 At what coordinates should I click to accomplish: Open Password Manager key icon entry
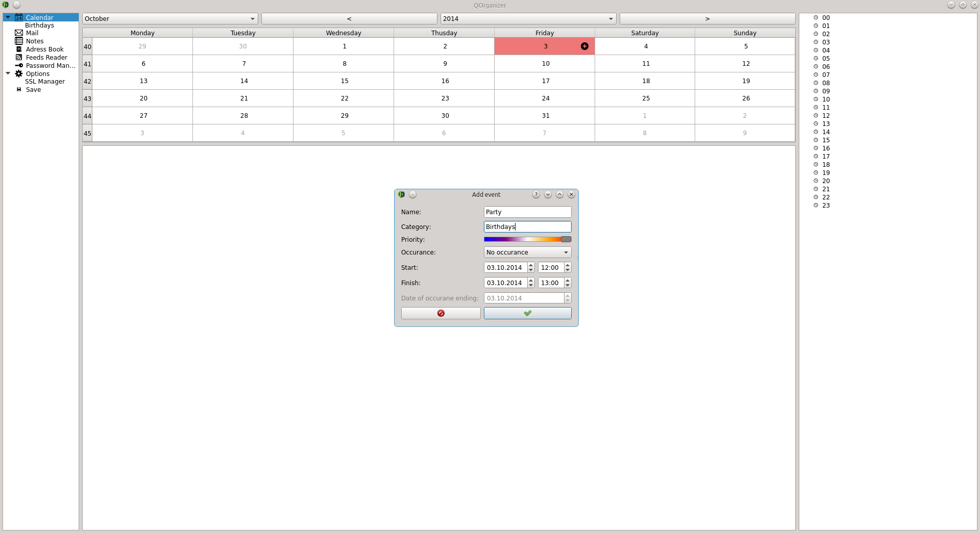[19, 66]
